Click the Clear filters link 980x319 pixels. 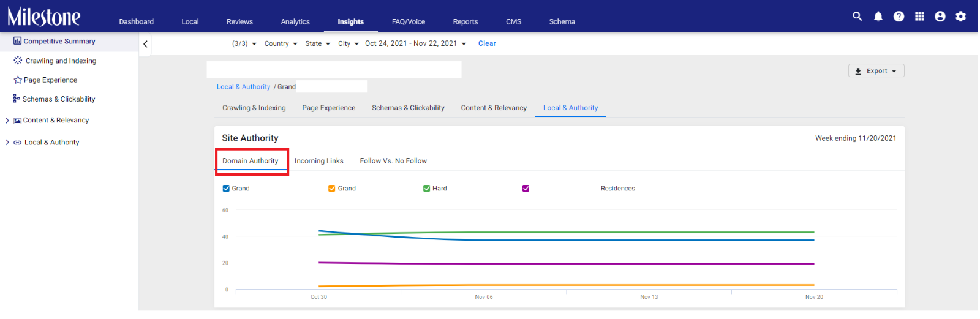coord(487,43)
